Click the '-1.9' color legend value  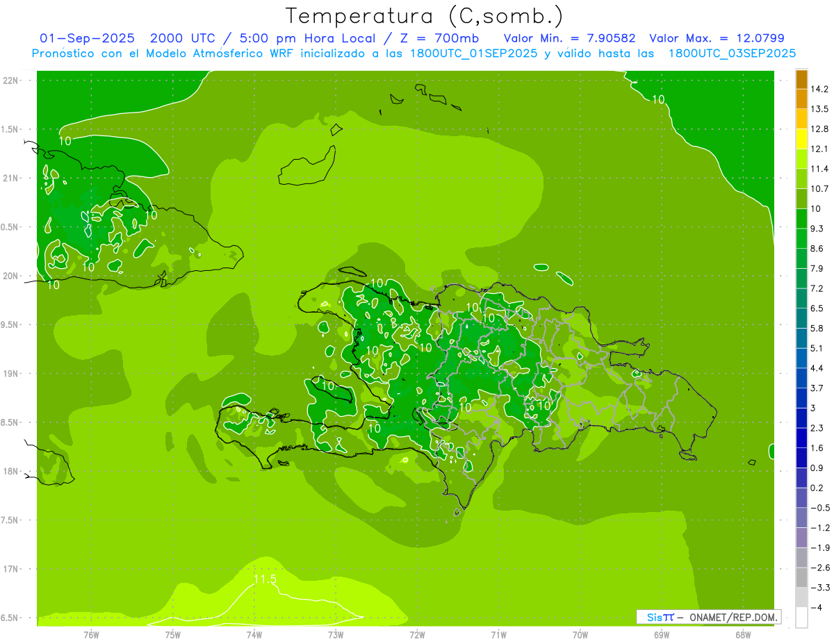pos(819,547)
